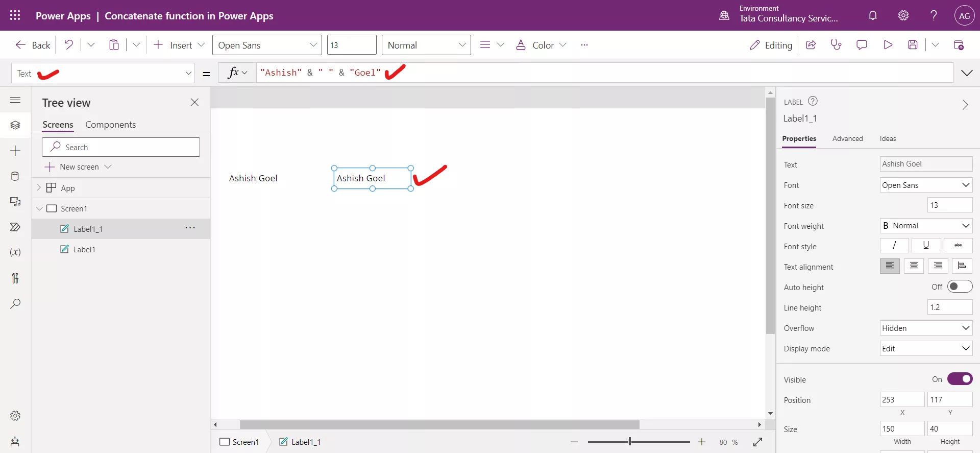
Task: Click the Color button
Action: 541,45
